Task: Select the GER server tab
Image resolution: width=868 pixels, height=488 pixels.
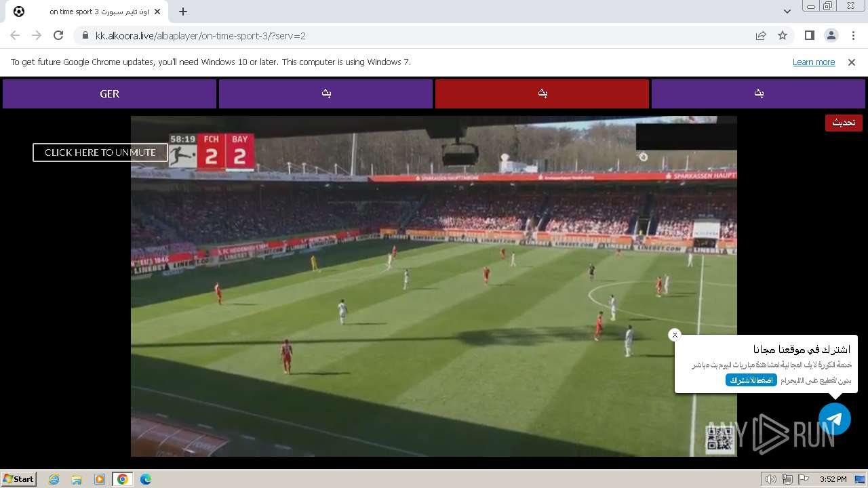Action: 109,94
